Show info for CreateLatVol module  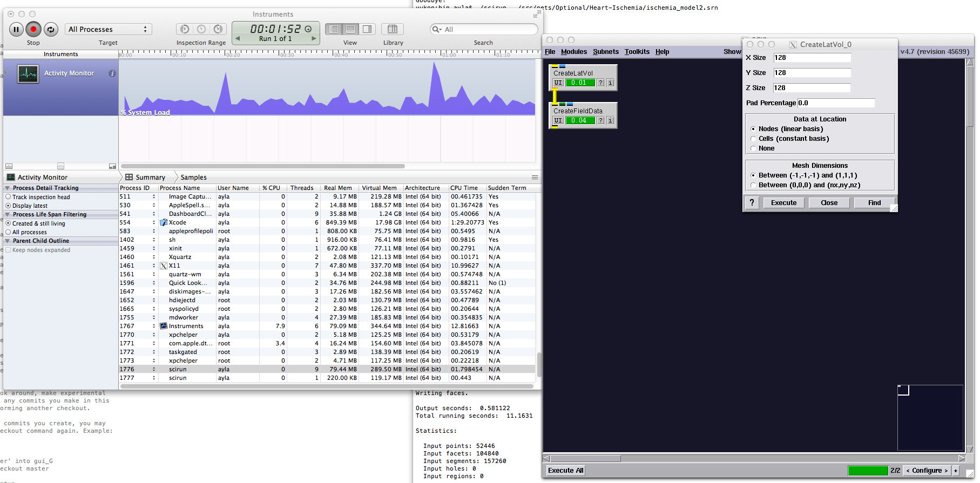click(610, 83)
